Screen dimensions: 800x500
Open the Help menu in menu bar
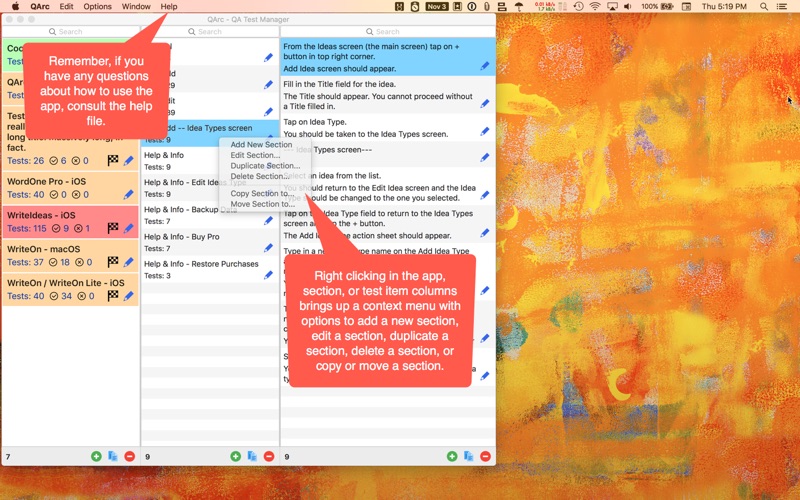pos(169,7)
